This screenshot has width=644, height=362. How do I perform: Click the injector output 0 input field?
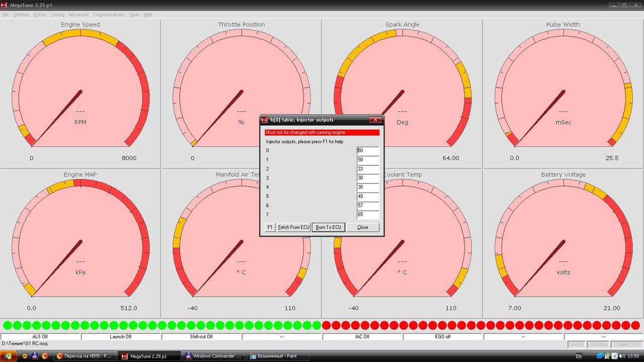point(368,150)
